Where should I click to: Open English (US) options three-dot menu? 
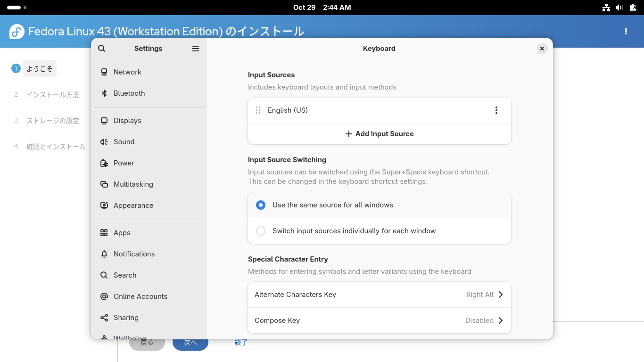(496, 110)
